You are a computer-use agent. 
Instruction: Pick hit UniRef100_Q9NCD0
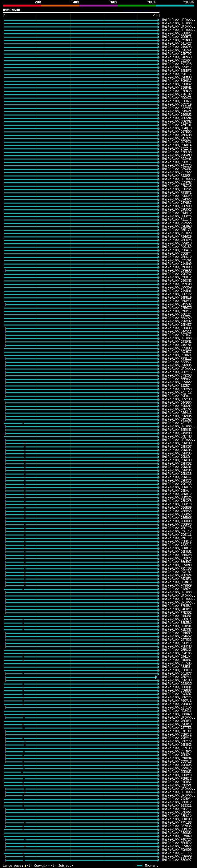[x=176, y=470]
